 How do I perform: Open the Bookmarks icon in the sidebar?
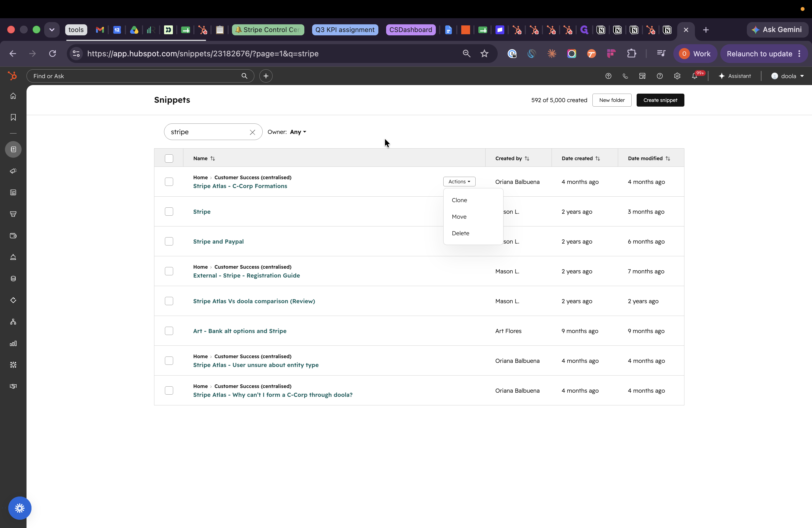tap(13, 117)
